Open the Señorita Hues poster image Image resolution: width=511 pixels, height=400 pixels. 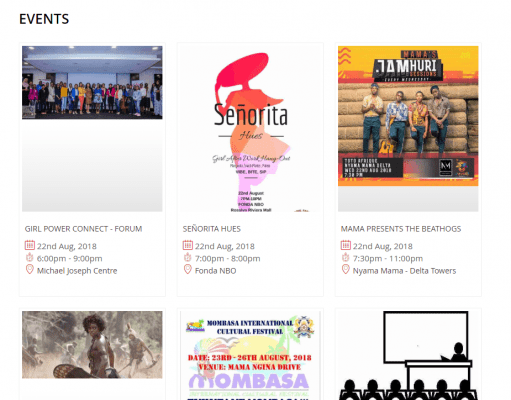[x=250, y=129]
